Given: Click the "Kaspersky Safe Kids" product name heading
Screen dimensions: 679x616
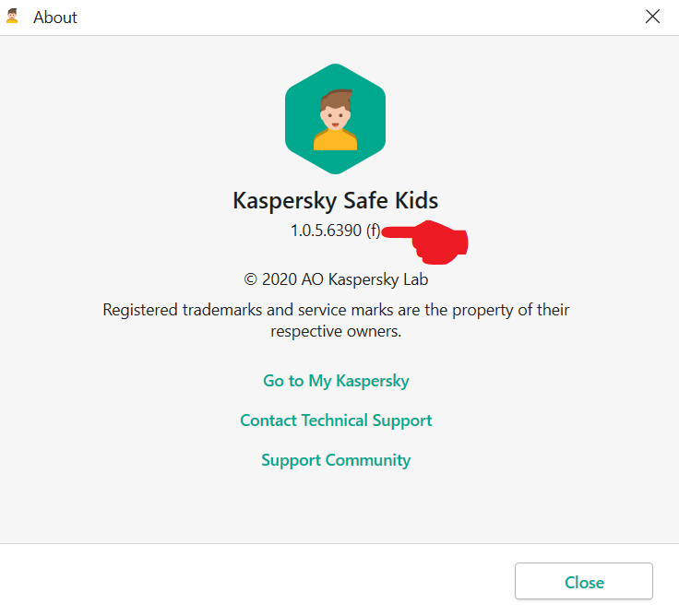Looking at the screenshot, I should coord(336,200).
